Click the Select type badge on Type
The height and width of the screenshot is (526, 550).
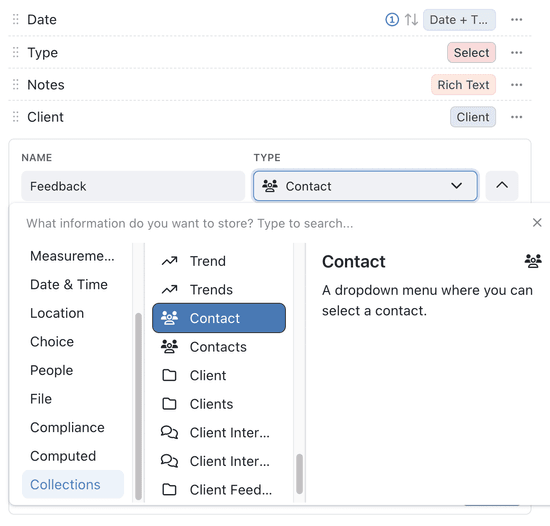click(x=471, y=53)
